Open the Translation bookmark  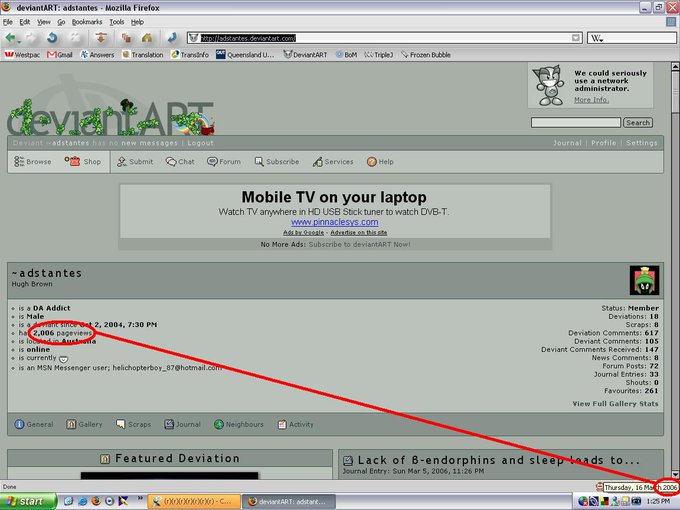[143, 55]
